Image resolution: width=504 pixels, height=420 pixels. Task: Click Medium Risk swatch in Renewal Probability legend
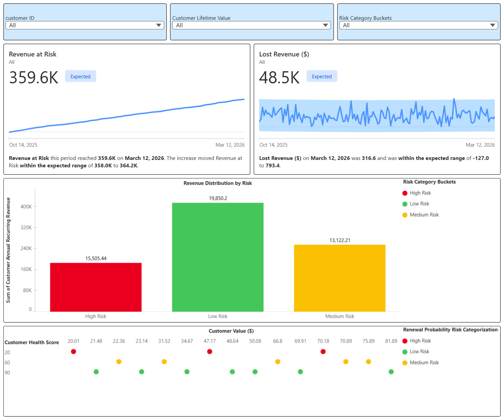tap(405, 363)
